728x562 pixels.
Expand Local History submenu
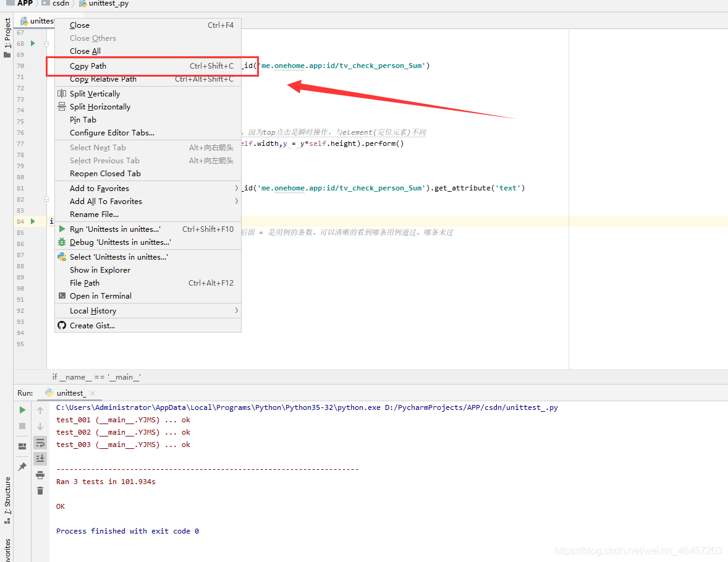click(x=148, y=311)
